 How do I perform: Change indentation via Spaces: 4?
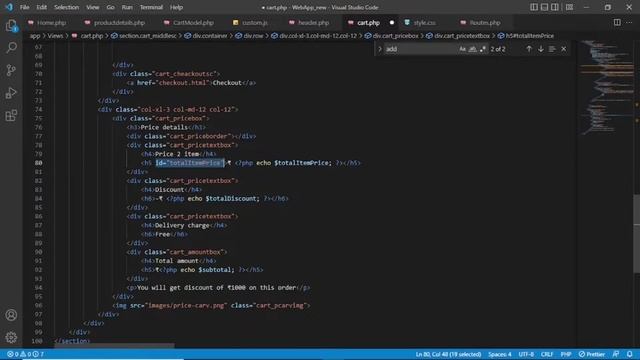pos(500,354)
